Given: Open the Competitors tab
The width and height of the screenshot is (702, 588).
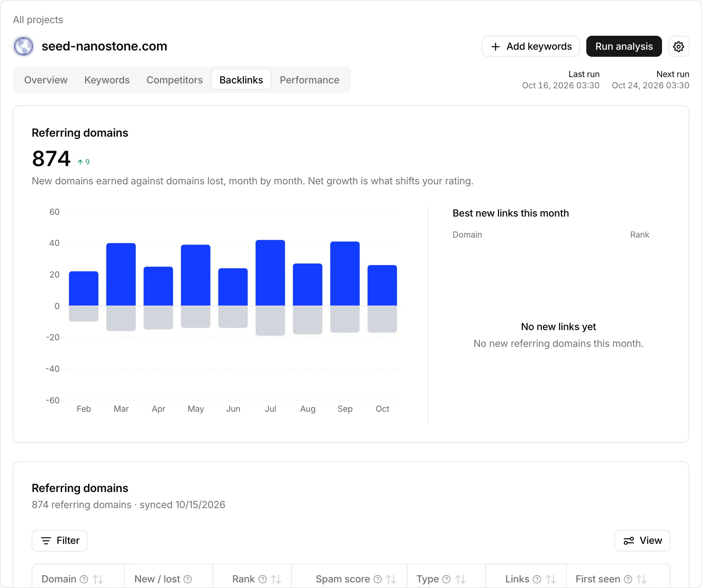Looking at the screenshot, I should click(x=175, y=80).
